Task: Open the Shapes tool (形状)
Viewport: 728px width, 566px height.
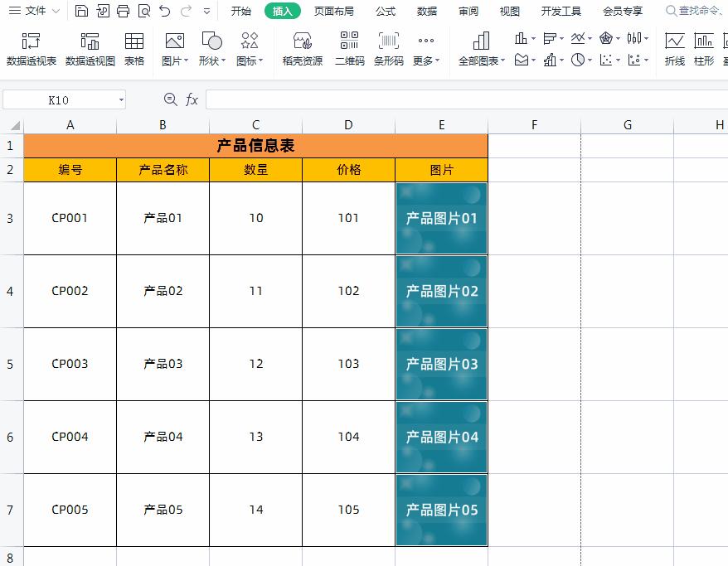Action: click(210, 47)
